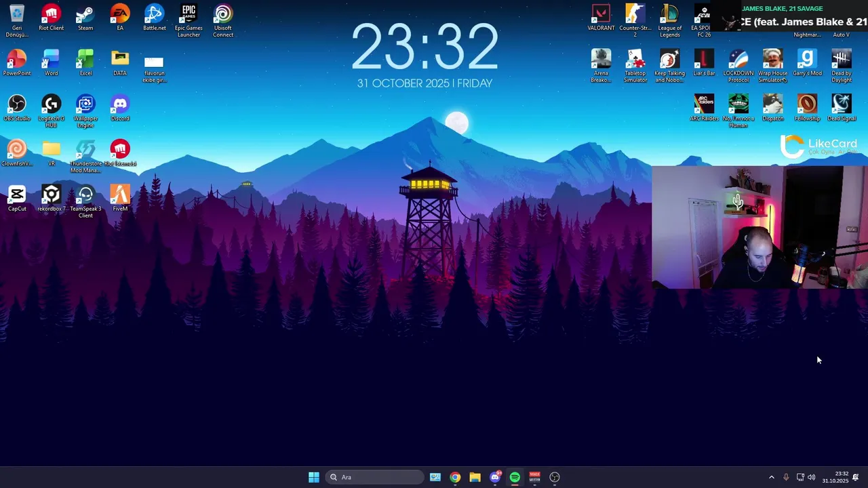868x488 pixels.
Task: Select the Liar's Bar shortcut
Action: [704, 63]
